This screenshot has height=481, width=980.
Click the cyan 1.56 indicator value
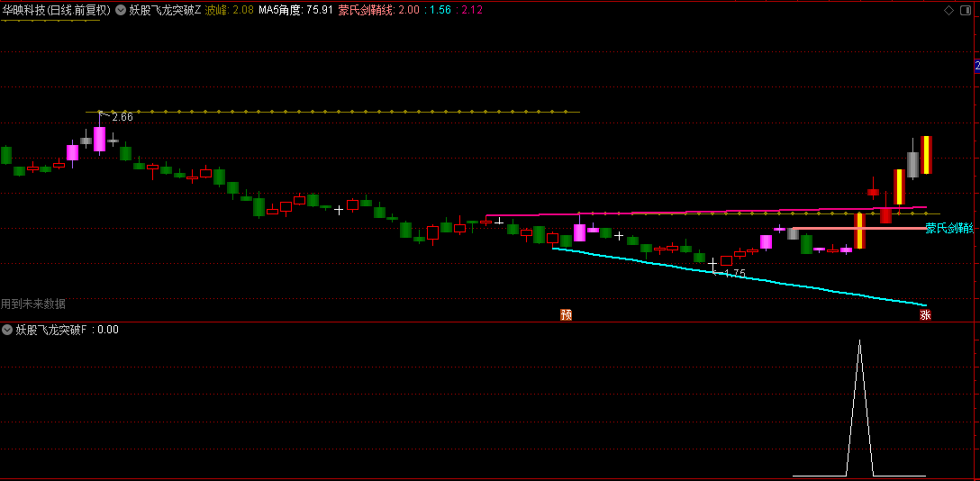click(x=439, y=11)
